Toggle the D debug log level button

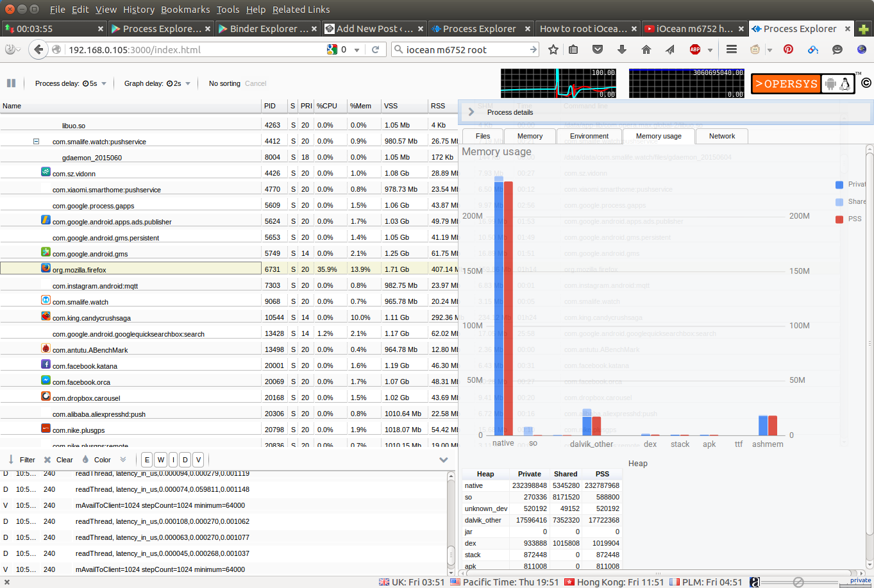pyautogui.click(x=185, y=460)
